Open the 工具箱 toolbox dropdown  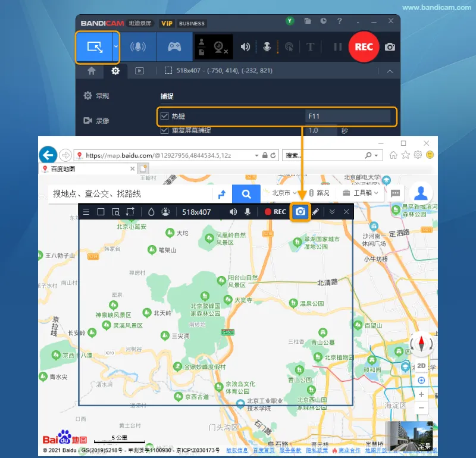[361, 193]
